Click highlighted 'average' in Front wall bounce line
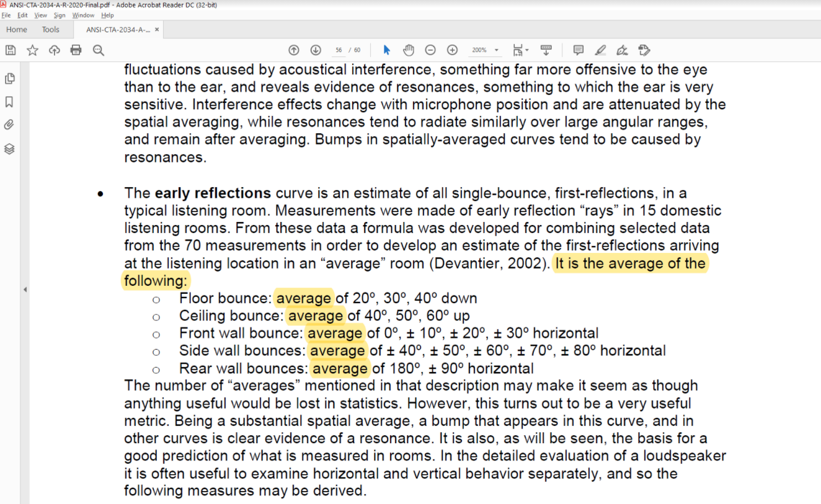Image resolution: width=821 pixels, height=504 pixels. [335, 333]
